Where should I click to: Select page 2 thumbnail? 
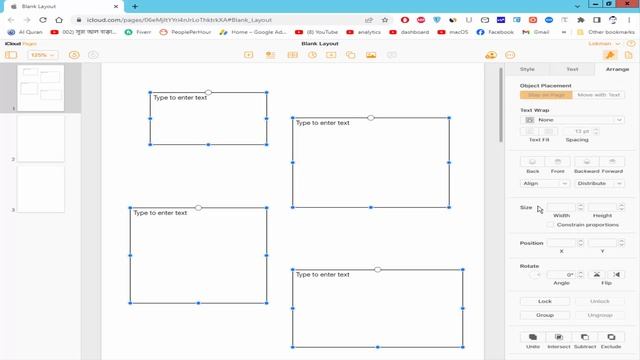coord(40,139)
